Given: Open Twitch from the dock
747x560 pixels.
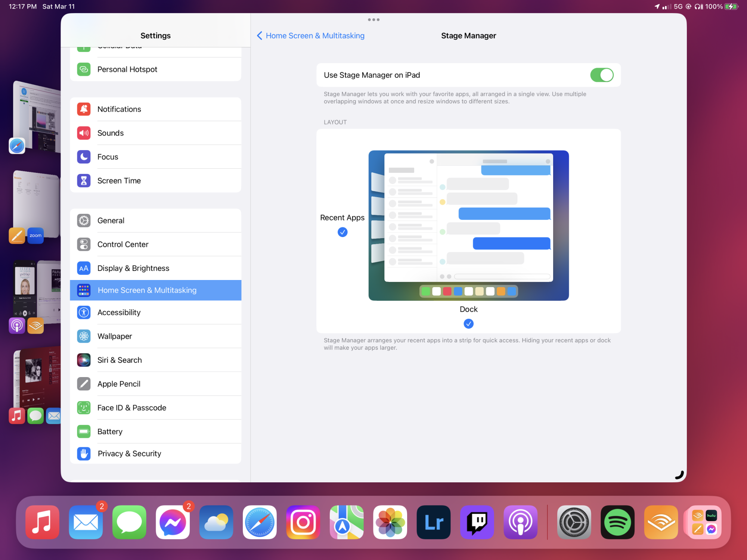Looking at the screenshot, I should [x=477, y=522].
